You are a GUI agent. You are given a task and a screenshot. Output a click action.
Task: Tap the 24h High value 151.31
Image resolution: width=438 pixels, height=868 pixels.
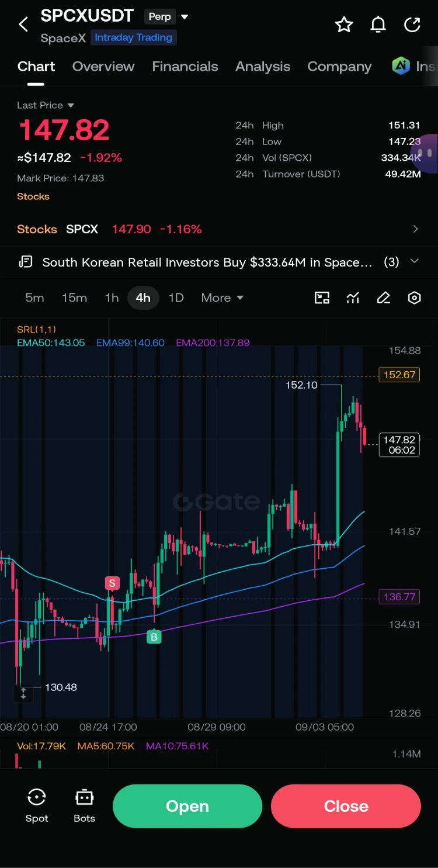point(404,125)
